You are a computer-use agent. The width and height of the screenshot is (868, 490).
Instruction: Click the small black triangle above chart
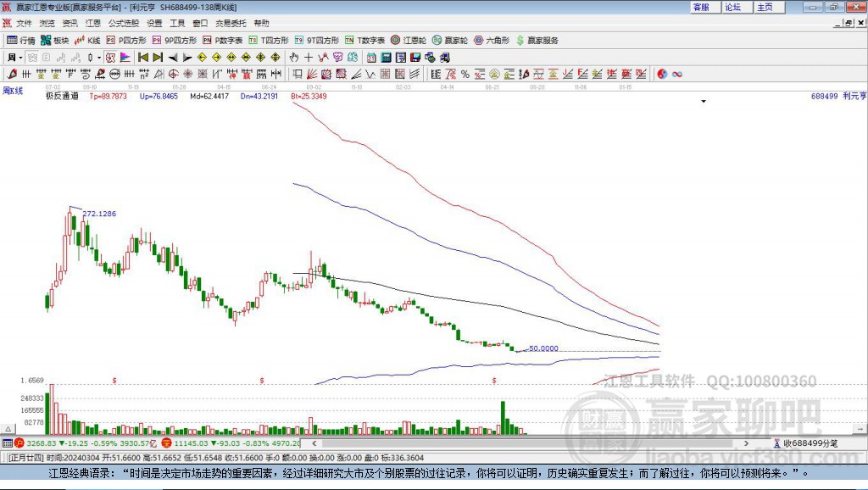[x=704, y=102]
